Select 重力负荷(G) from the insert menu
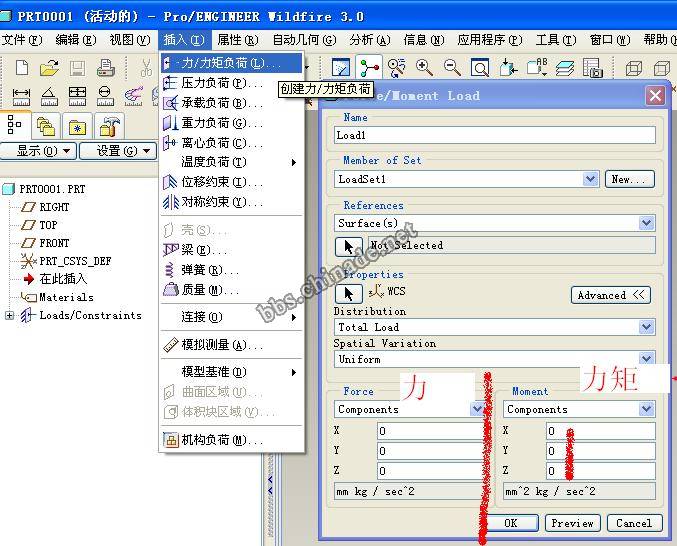The image size is (677, 546). [213, 123]
